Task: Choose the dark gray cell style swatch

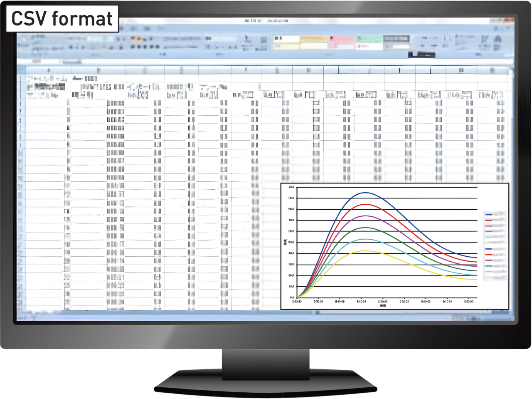Action: [x=396, y=39]
